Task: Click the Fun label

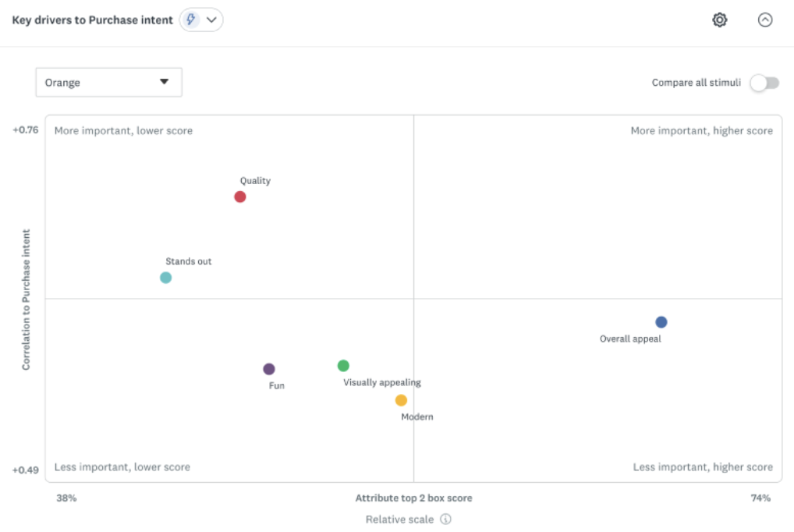Action: 276,385
